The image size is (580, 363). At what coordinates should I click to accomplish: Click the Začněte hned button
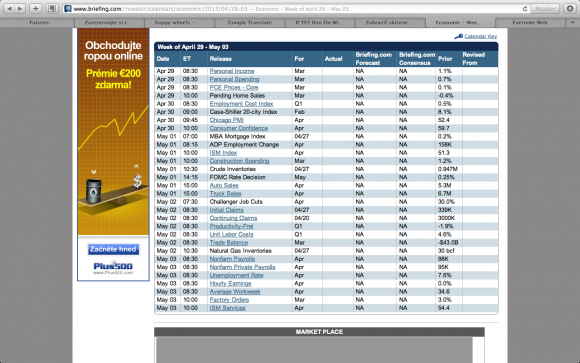click(x=113, y=249)
